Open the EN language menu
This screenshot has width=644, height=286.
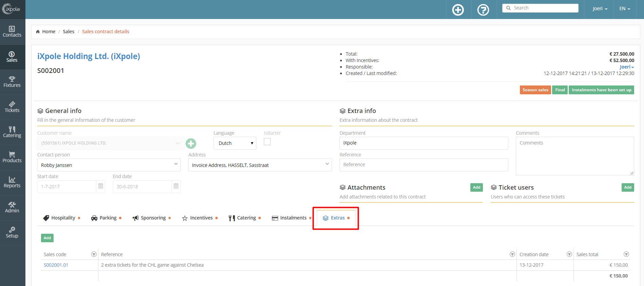(x=625, y=9)
